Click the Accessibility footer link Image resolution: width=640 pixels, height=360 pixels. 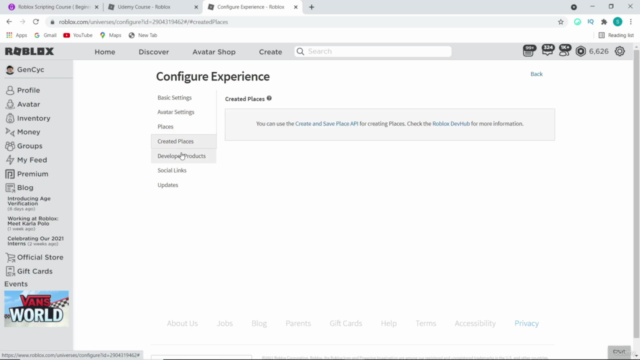point(475,323)
